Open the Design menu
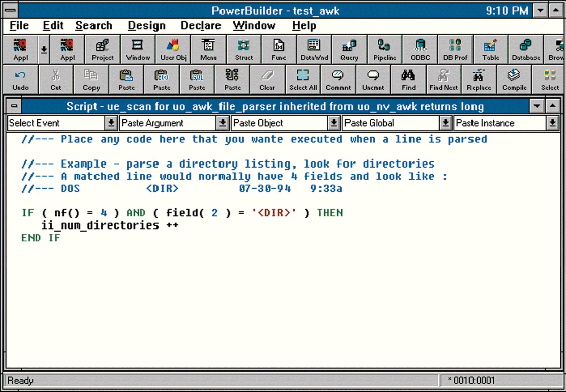This screenshot has width=566, height=392. 147,26
